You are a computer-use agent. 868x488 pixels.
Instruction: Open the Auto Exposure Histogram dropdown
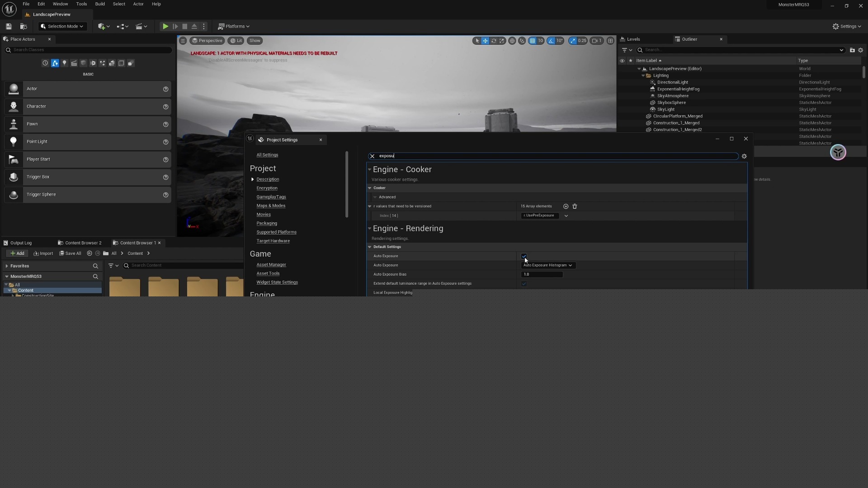coord(547,265)
